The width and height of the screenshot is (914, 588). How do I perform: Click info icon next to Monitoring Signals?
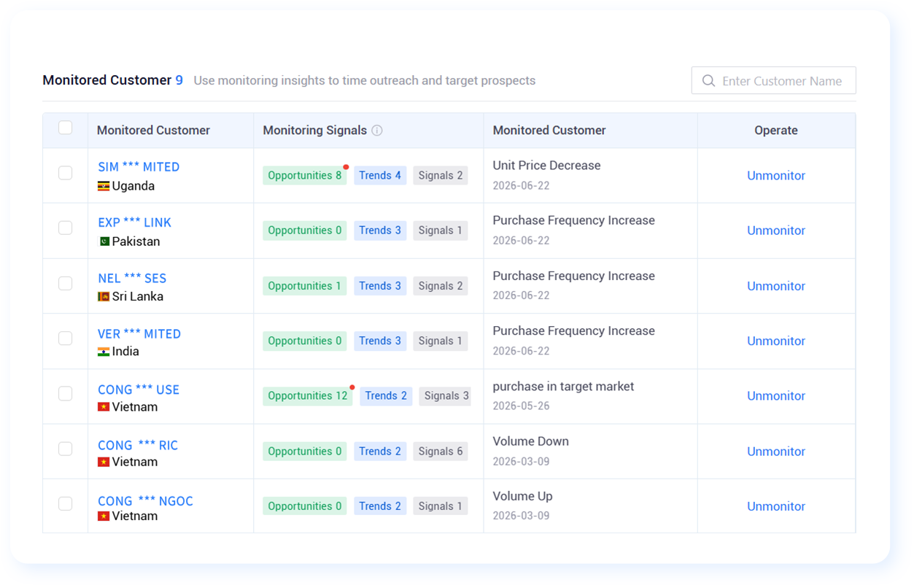377,131
